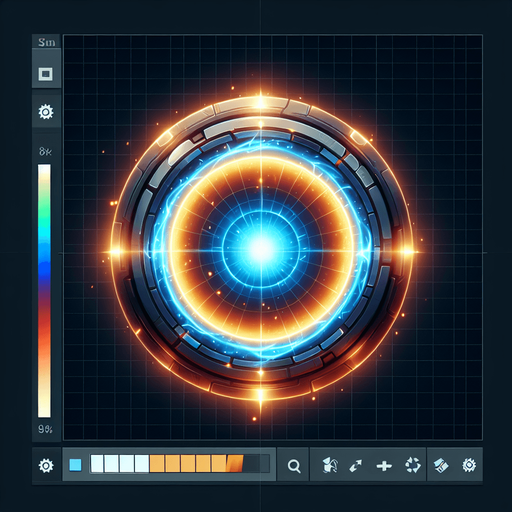Screen dimensions: 512x512
Task: Click the magnifier search icon
Action: [x=294, y=466]
